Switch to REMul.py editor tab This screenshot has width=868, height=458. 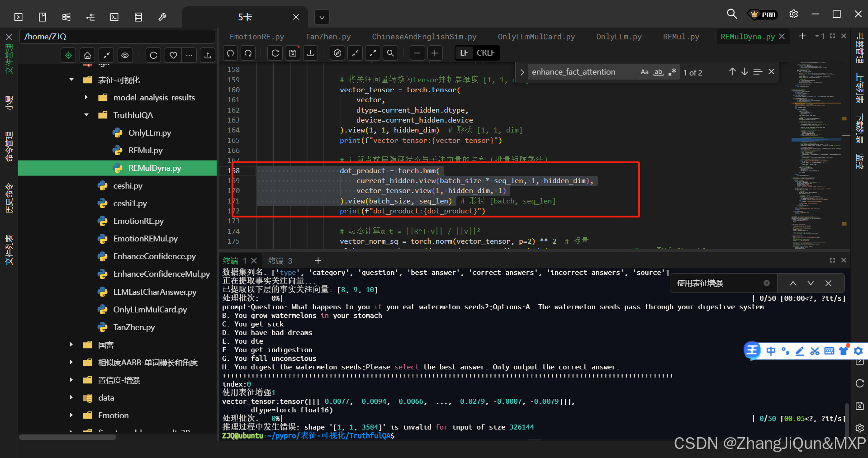coord(681,37)
